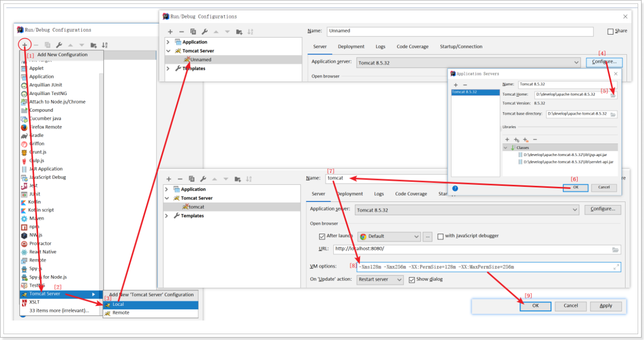
Task: Click Configure... button in the Unnamed dialog
Action: [x=604, y=62]
